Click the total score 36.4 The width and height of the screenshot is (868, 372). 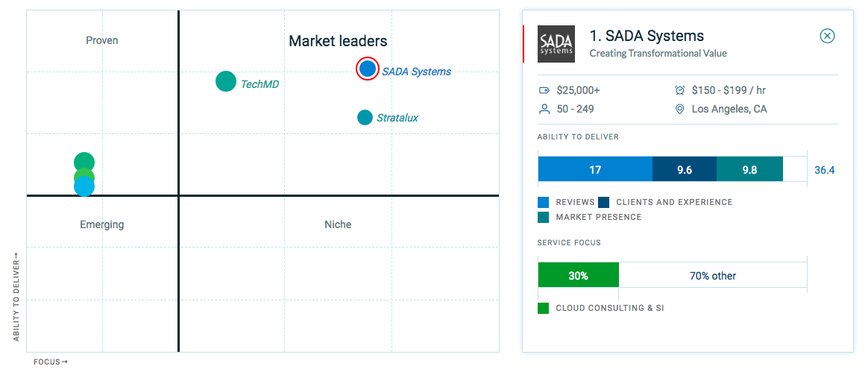[x=824, y=169]
